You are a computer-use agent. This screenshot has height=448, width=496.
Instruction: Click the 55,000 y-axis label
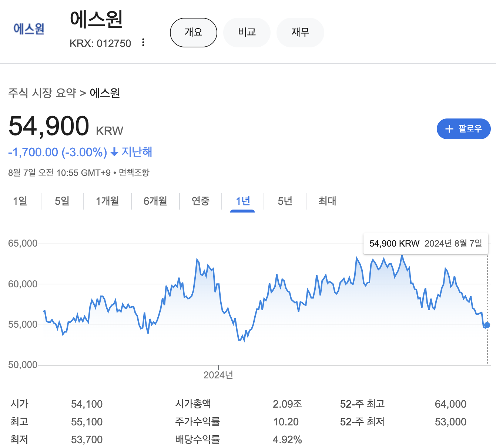point(23,324)
